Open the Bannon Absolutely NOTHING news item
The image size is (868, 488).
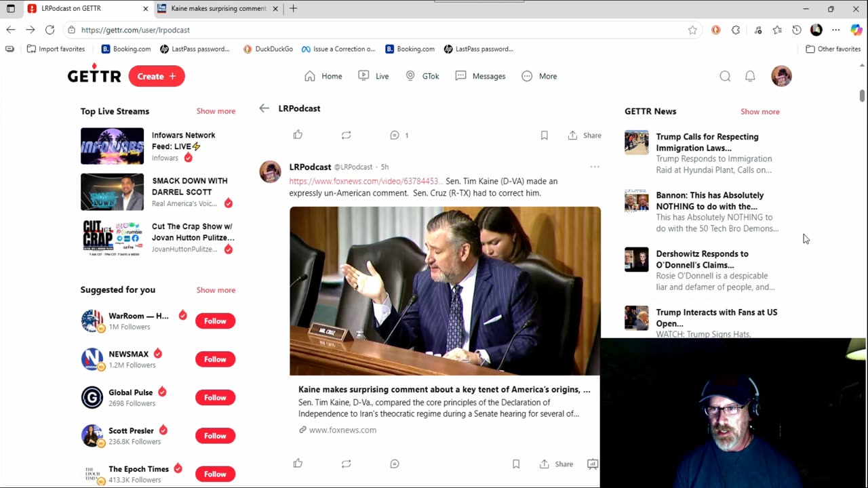pos(702,211)
